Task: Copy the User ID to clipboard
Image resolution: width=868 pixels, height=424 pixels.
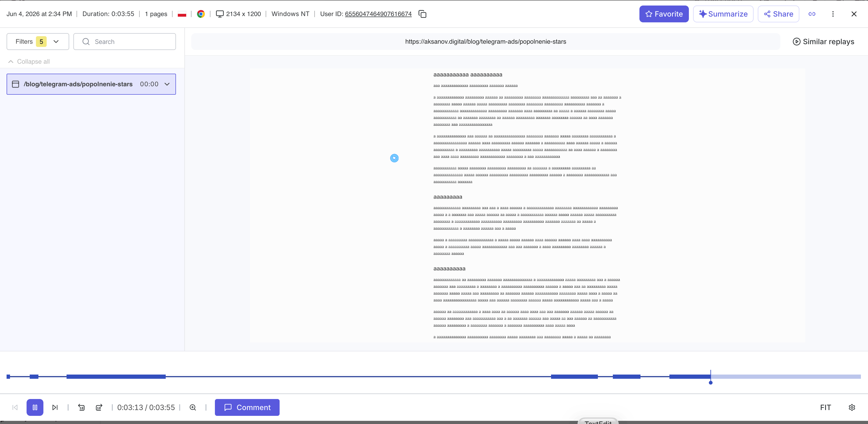Action: [x=422, y=14]
